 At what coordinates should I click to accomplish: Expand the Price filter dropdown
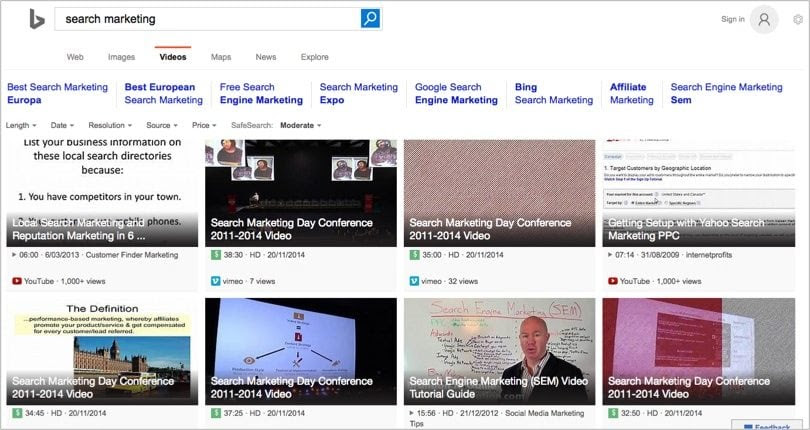pyautogui.click(x=204, y=125)
